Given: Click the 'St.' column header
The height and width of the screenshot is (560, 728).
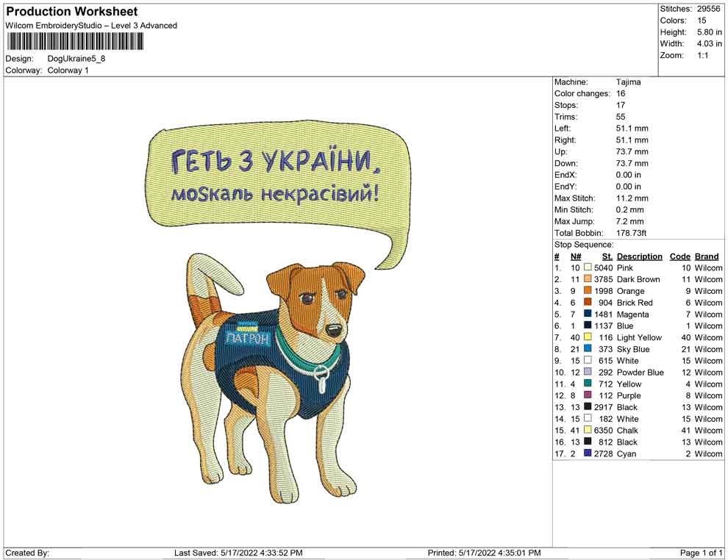Looking at the screenshot, I should tap(607, 256).
